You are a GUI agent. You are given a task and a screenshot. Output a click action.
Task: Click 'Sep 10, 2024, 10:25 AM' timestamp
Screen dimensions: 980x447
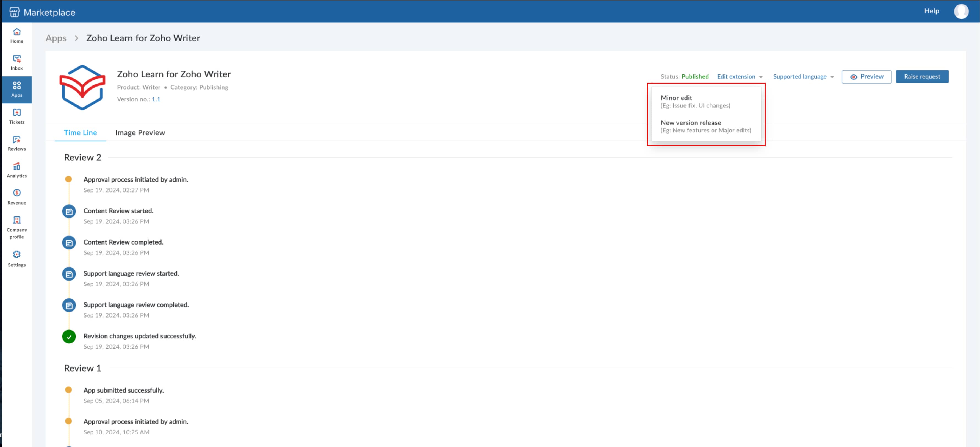coord(116,432)
